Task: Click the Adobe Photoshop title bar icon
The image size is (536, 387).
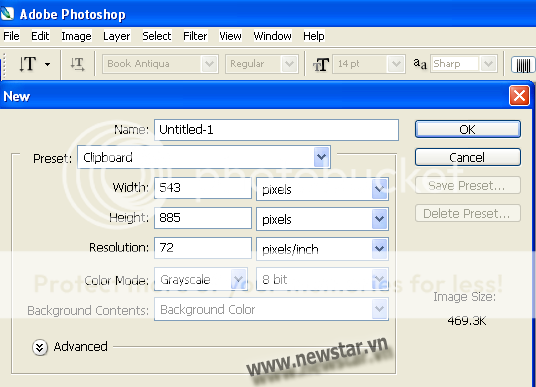Action: pos(7,14)
